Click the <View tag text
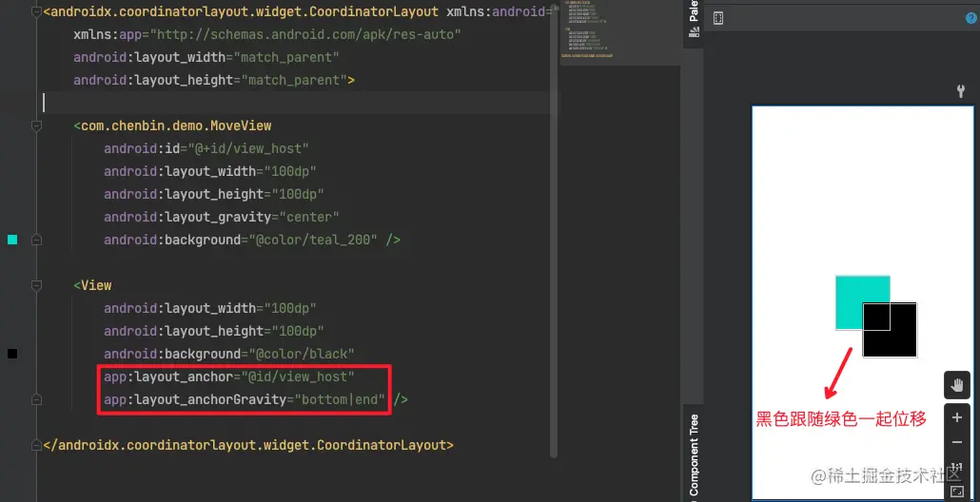980x502 pixels. click(x=92, y=285)
